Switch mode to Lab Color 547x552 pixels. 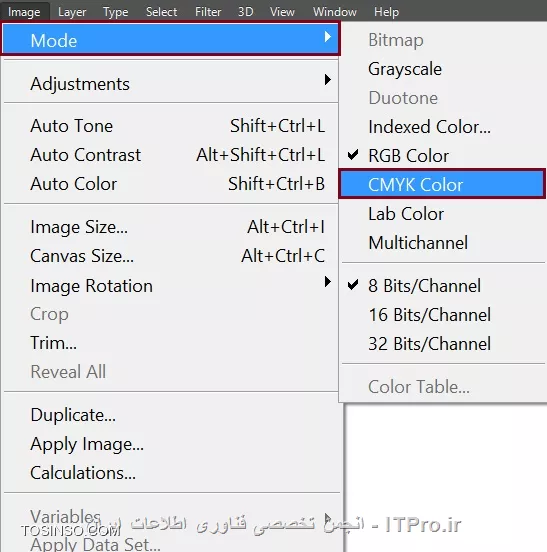coord(443,213)
